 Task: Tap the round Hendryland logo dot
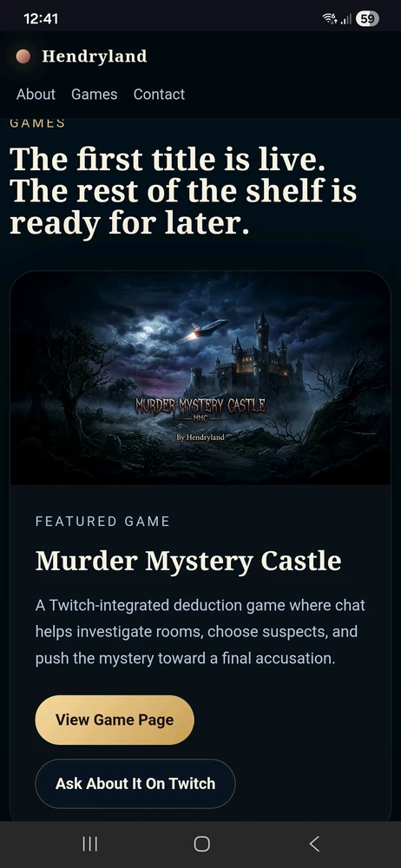(23, 56)
